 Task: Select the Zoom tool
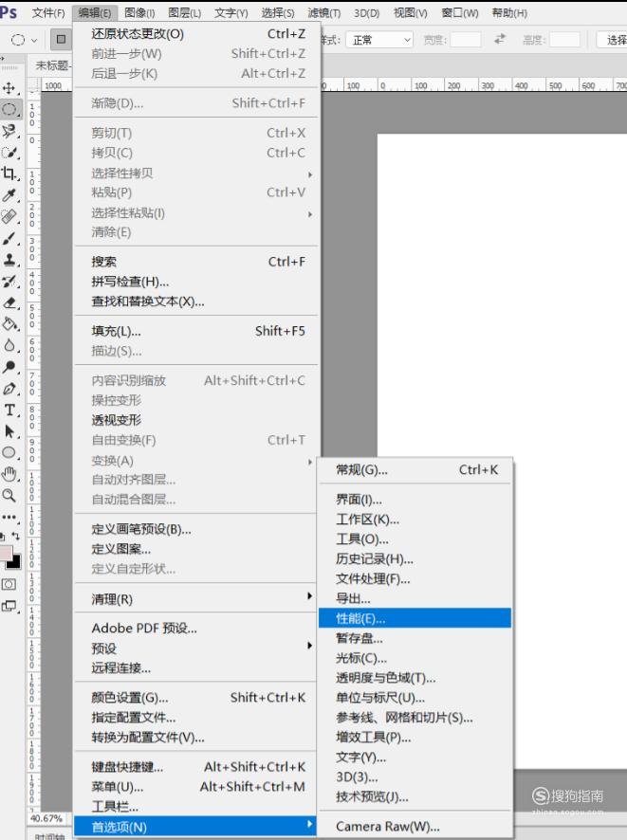[9, 496]
